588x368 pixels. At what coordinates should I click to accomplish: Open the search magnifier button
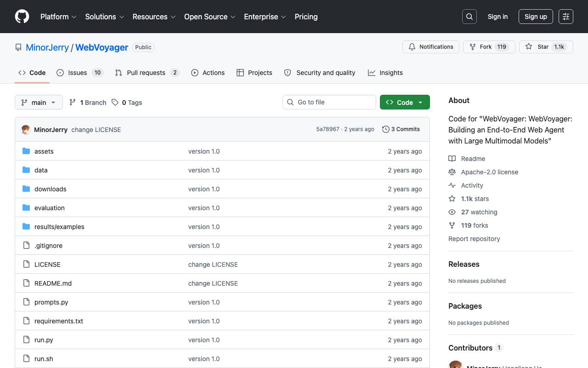pos(469,17)
